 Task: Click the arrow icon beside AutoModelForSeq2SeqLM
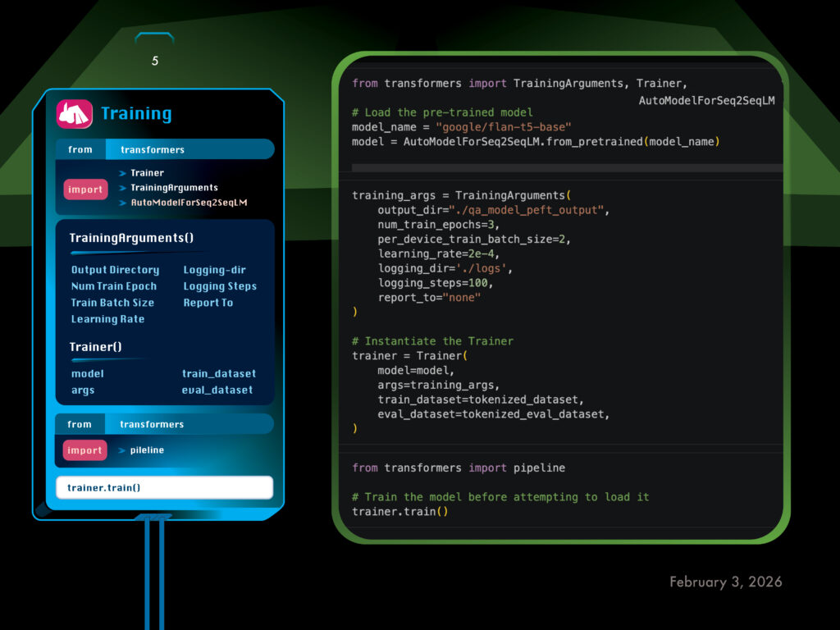(x=122, y=202)
